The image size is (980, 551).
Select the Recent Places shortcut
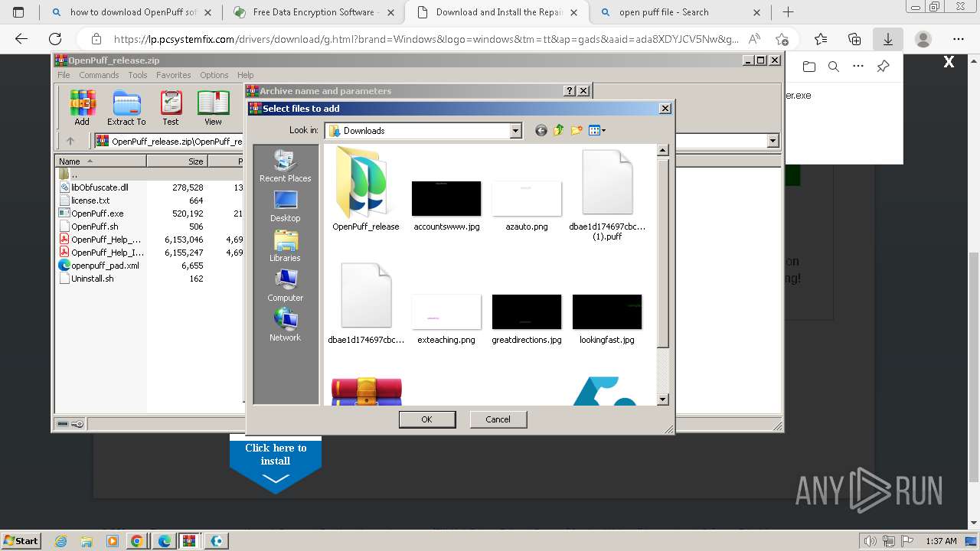[x=285, y=166]
